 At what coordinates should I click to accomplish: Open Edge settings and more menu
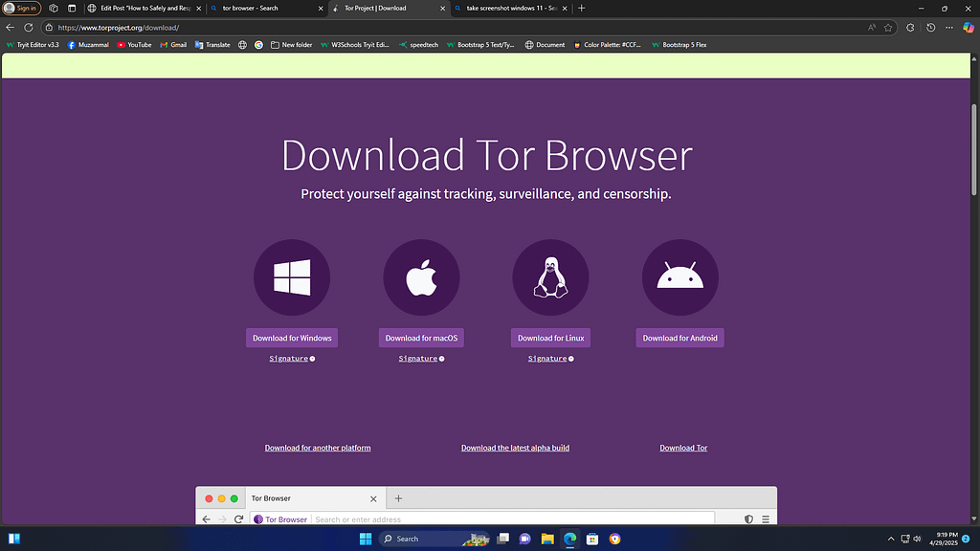click(949, 28)
